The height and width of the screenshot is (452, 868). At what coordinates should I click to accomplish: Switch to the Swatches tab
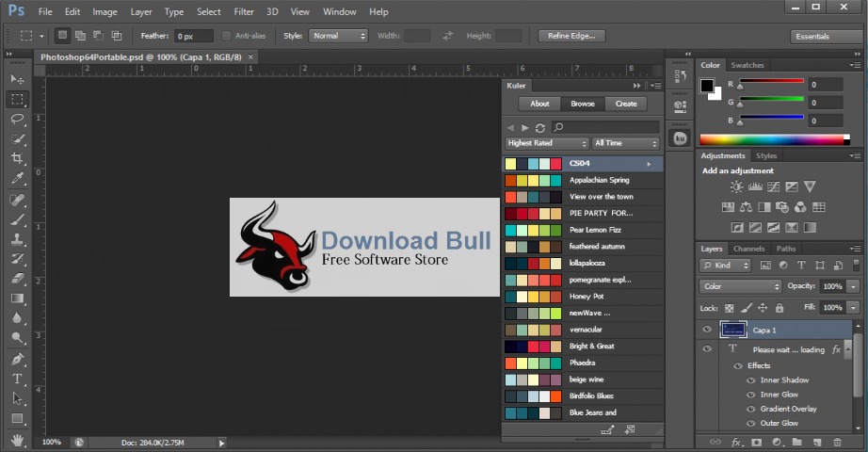[747, 65]
